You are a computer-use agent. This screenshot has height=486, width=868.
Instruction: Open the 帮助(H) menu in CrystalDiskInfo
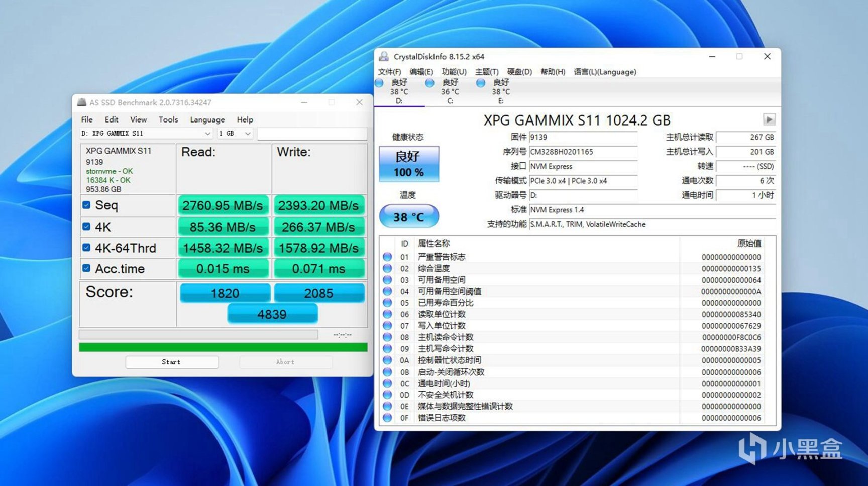click(553, 72)
